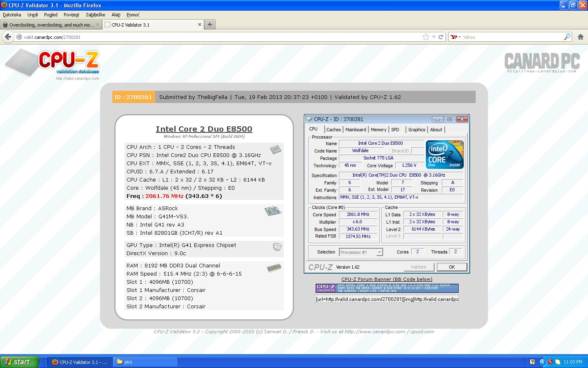Open the Pogled menu
The height and width of the screenshot is (368, 588).
(51, 15)
